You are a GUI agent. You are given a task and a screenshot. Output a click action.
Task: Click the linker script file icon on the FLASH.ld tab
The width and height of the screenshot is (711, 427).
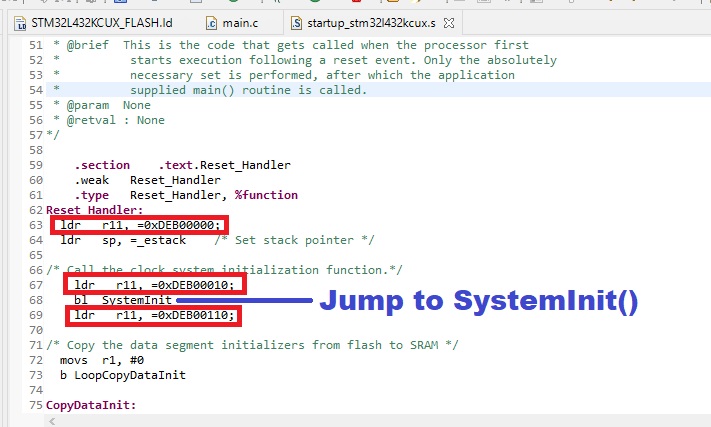point(20,23)
